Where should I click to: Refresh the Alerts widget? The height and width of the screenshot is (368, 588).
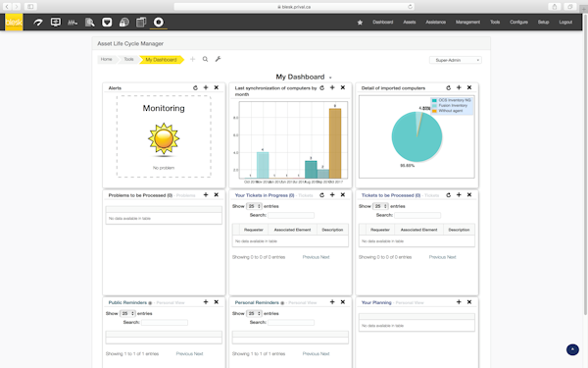point(195,88)
